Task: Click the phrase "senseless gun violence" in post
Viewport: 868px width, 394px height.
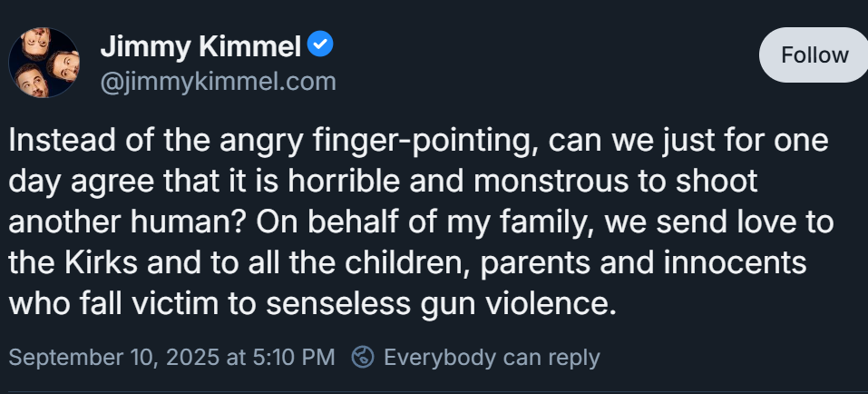Action: click(441, 304)
